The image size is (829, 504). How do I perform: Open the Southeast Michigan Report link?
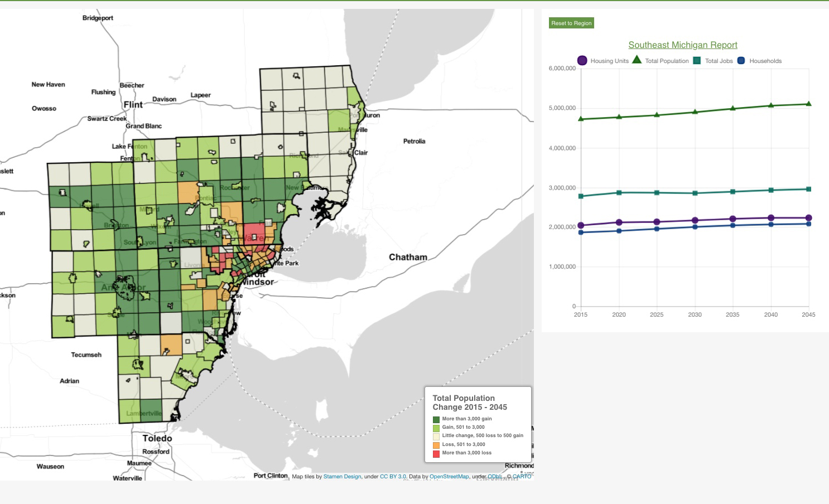(x=683, y=45)
